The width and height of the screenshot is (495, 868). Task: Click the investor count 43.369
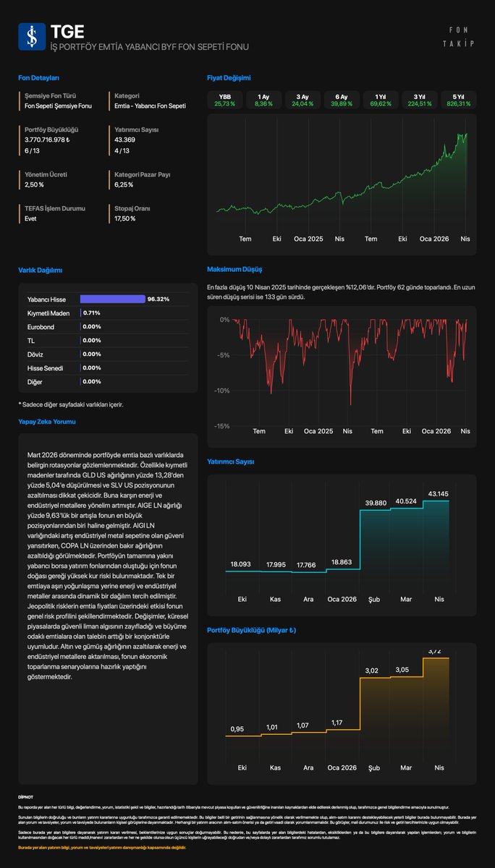click(124, 140)
